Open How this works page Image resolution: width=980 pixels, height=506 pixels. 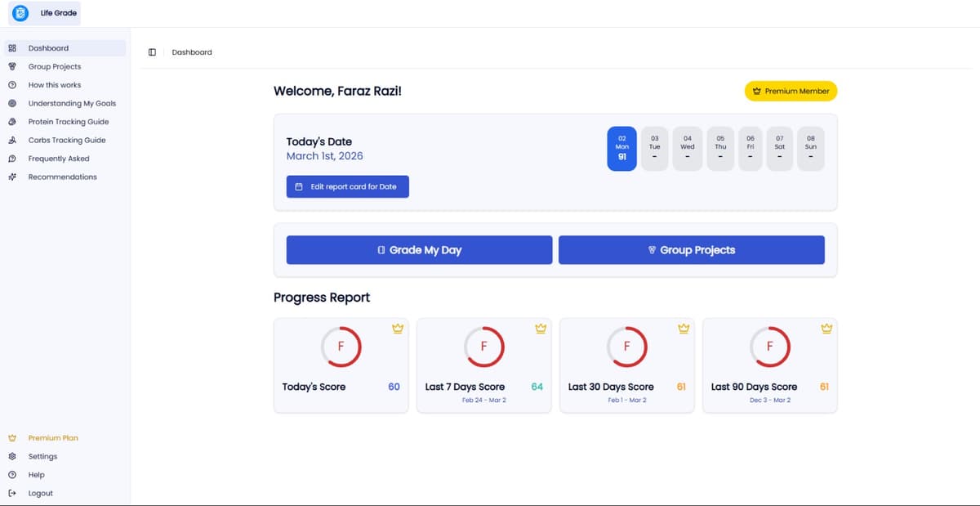point(55,85)
